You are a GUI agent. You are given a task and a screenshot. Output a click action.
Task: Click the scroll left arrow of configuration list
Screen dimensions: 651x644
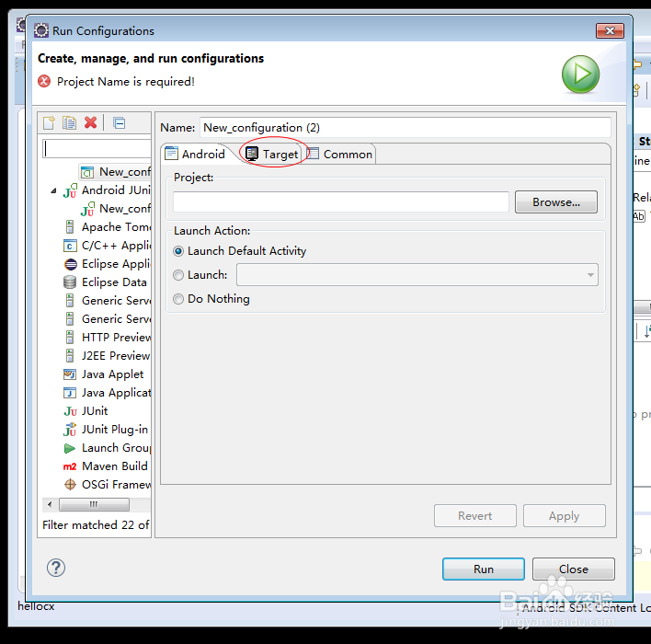point(50,505)
